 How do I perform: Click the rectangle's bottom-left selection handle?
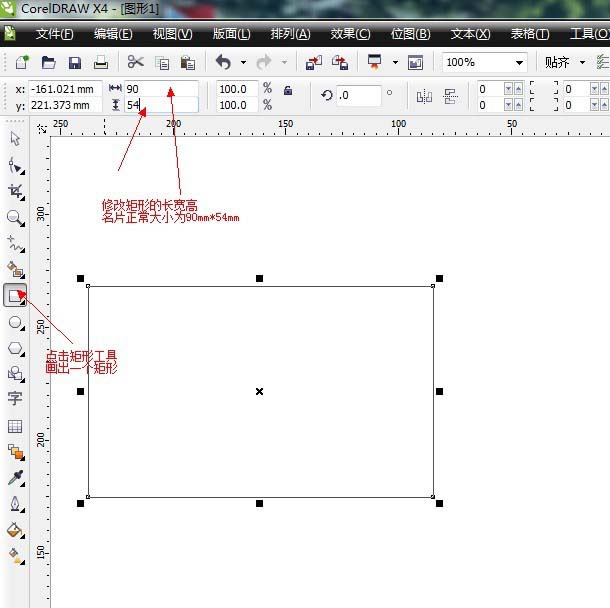tap(81, 503)
